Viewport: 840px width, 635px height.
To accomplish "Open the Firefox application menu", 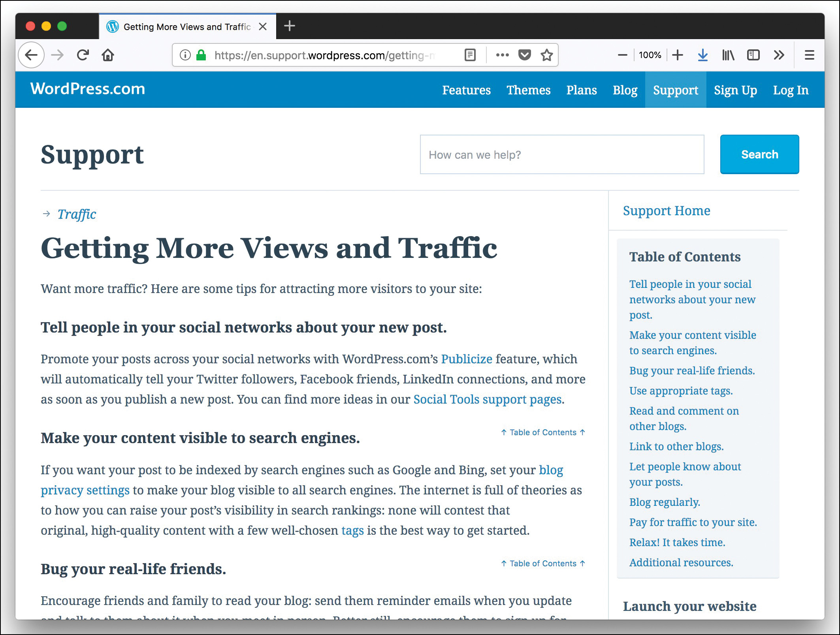I will point(809,55).
